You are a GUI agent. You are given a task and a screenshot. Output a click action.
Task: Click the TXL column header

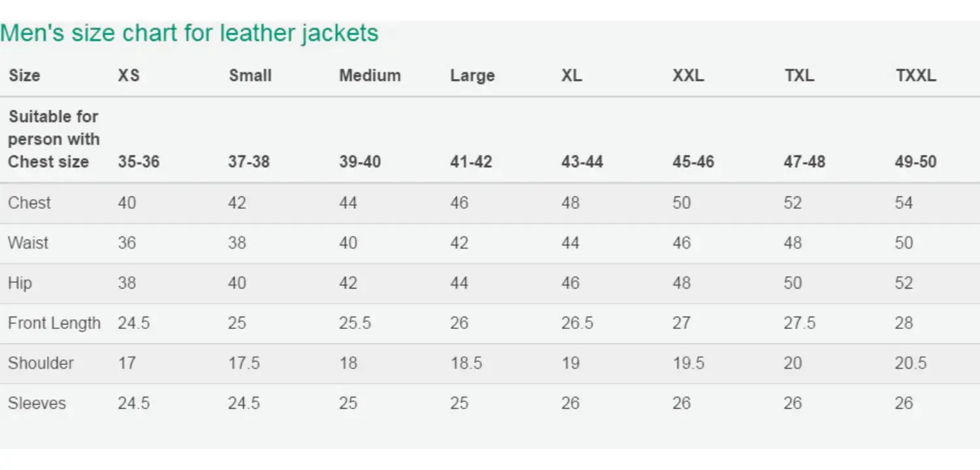(800, 76)
